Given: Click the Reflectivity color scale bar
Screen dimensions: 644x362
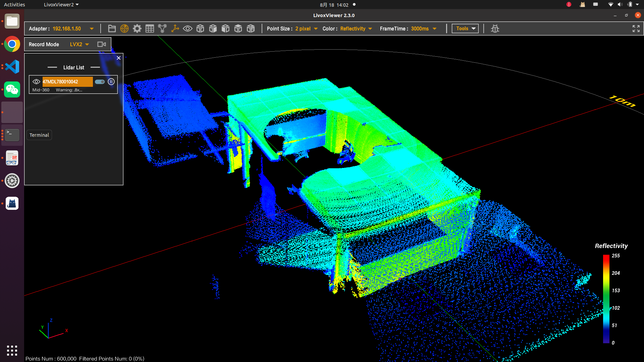Looking at the screenshot, I should pos(606,299).
